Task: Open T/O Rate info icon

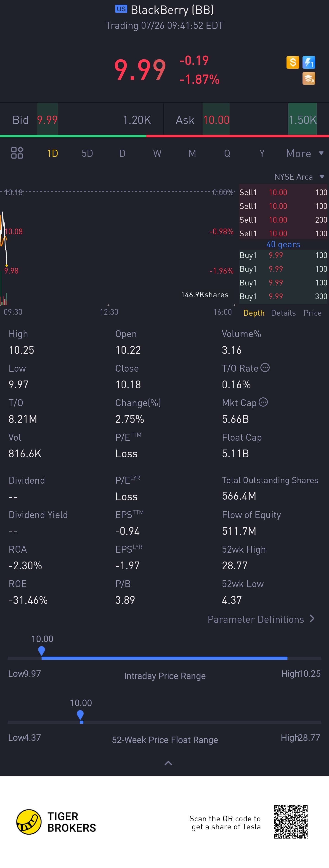Action: click(x=265, y=368)
